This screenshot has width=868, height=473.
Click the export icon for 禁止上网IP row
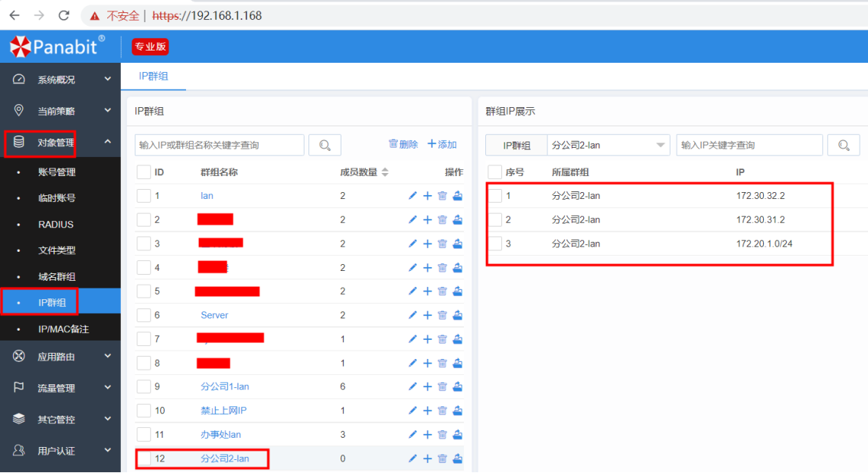pyautogui.click(x=458, y=410)
